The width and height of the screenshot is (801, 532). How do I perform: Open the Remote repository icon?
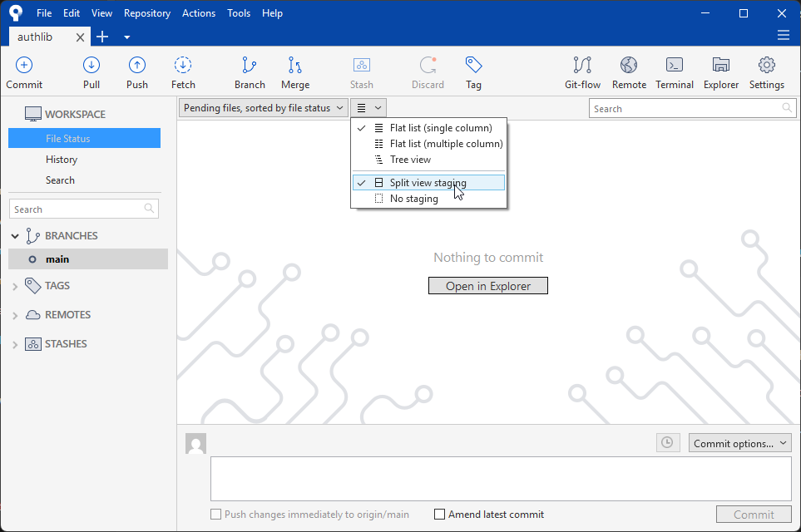pyautogui.click(x=629, y=66)
